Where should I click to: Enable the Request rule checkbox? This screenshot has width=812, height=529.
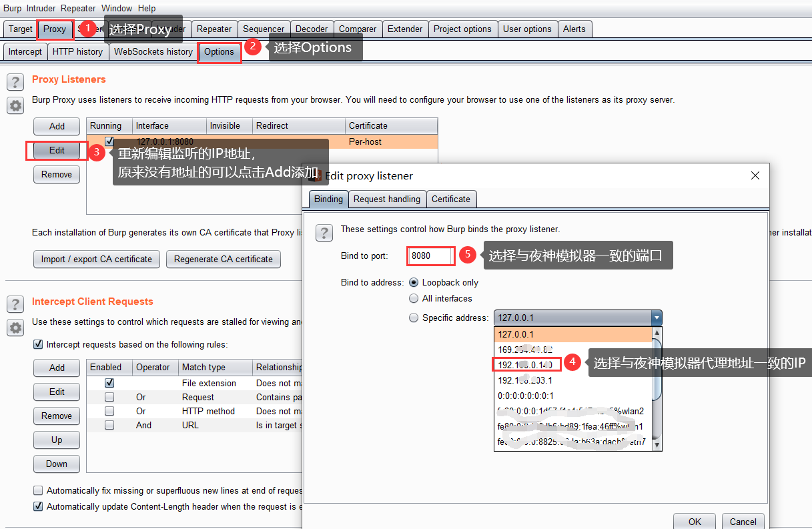[109, 397]
